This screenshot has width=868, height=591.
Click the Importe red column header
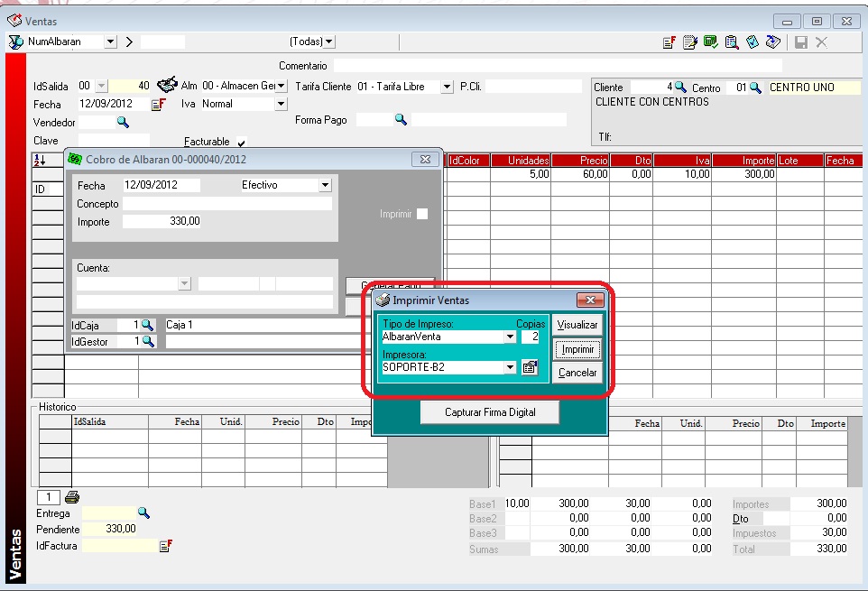click(x=743, y=161)
